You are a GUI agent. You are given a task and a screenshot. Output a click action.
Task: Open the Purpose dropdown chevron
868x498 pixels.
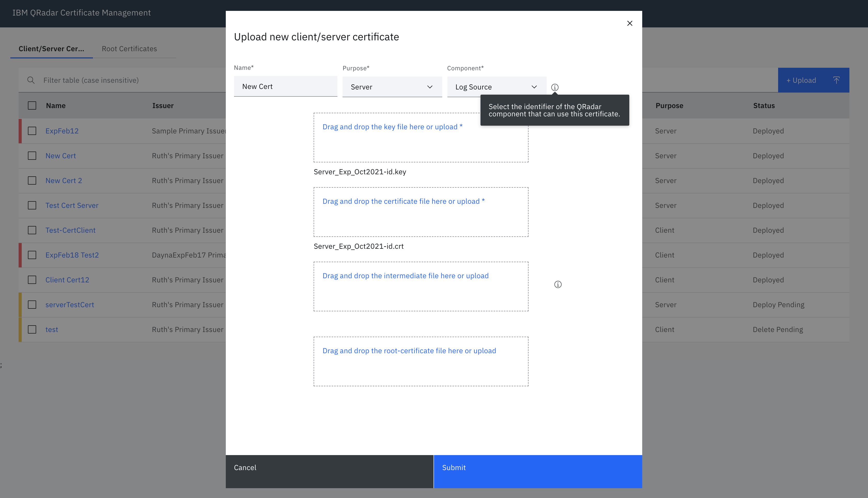[x=430, y=87]
